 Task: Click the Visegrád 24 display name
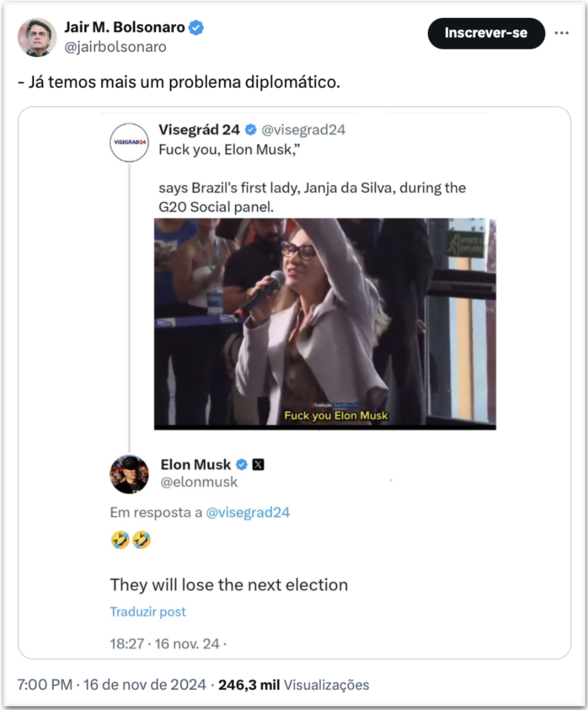click(199, 130)
